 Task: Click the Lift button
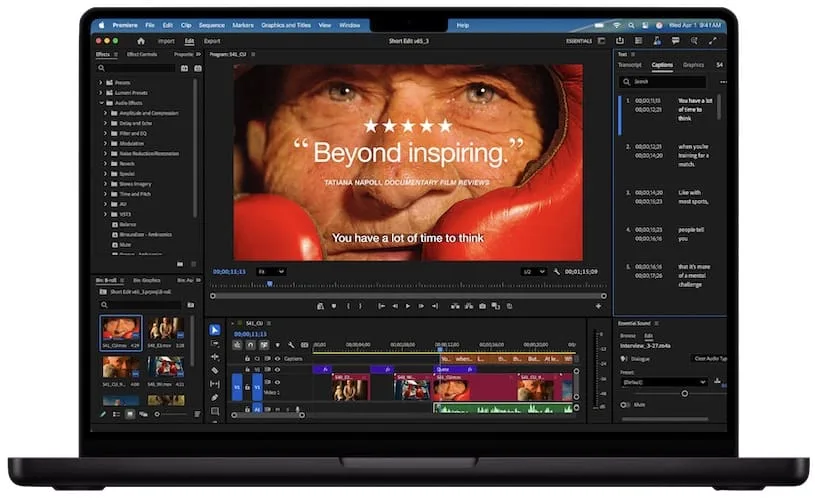point(455,307)
